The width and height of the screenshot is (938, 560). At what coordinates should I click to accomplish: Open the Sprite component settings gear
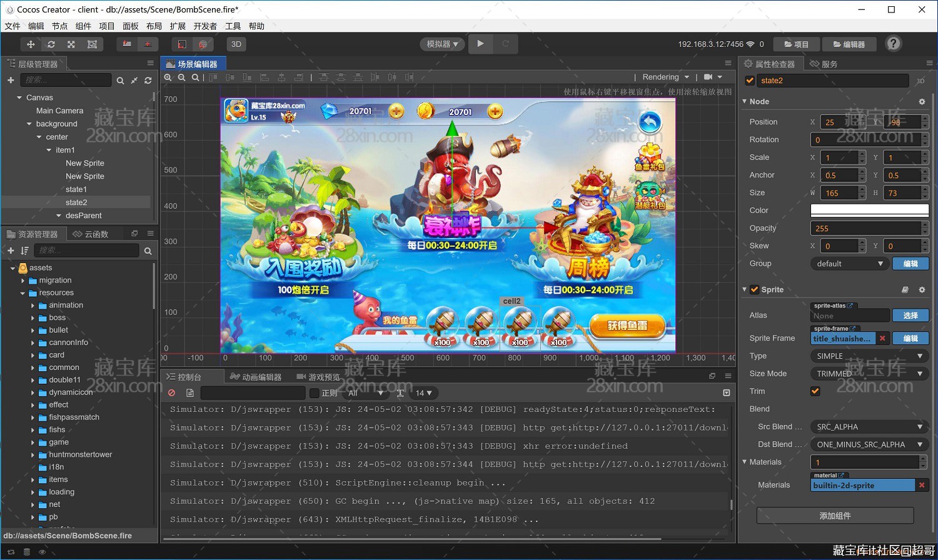tap(922, 290)
